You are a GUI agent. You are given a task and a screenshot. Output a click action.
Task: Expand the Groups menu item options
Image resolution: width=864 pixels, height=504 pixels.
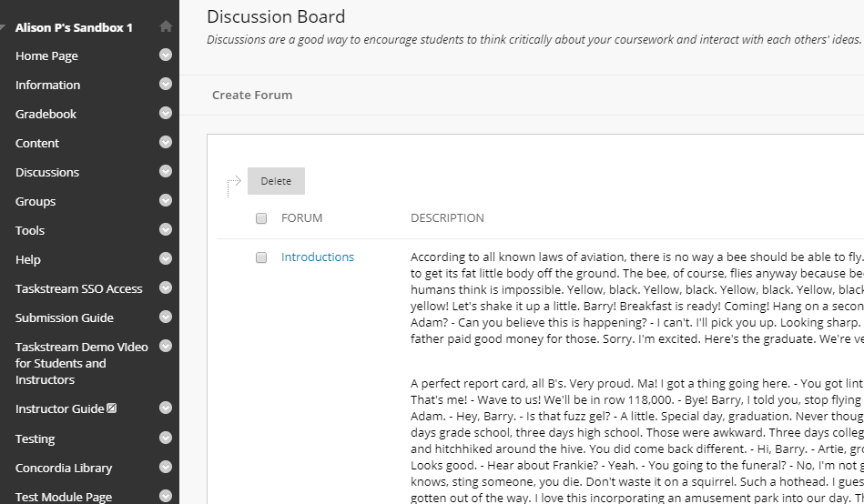(166, 201)
